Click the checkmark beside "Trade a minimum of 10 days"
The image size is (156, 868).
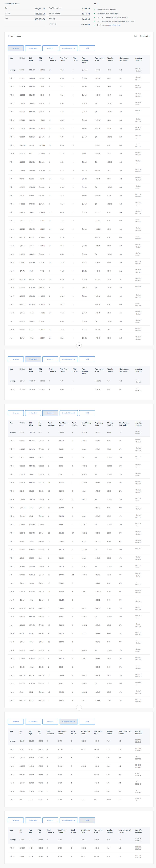(x=94, y=10)
